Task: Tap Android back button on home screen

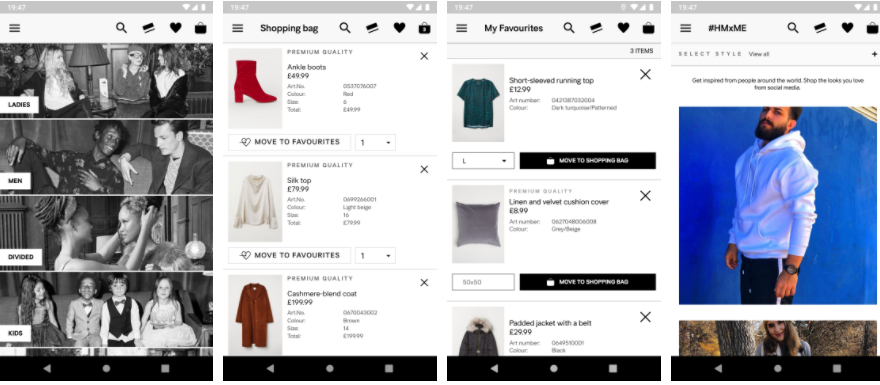Action: click(x=47, y=369)
